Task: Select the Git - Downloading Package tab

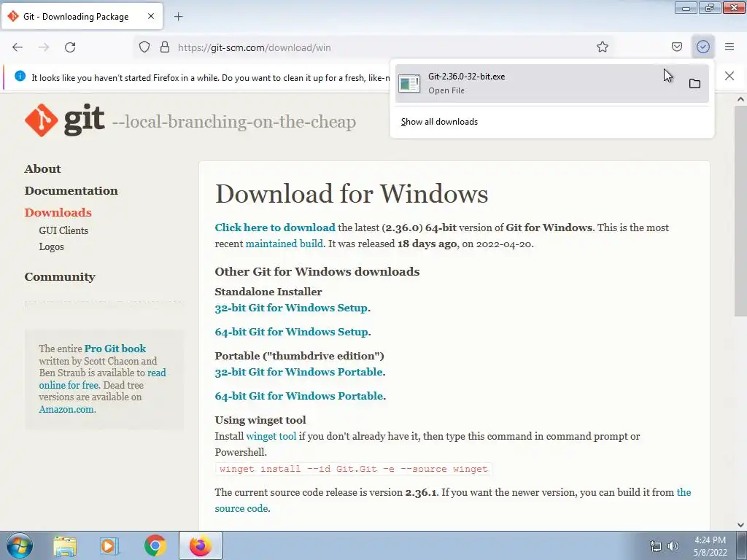Action: click(82, 16)
